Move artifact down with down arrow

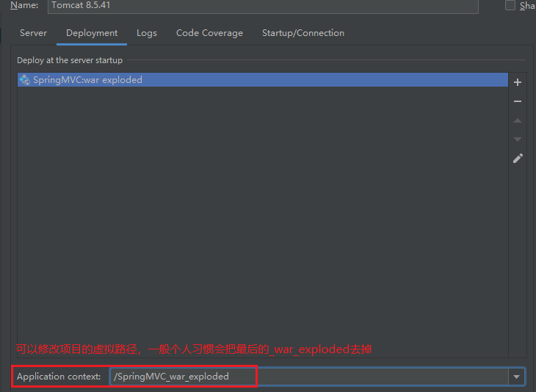517,139
